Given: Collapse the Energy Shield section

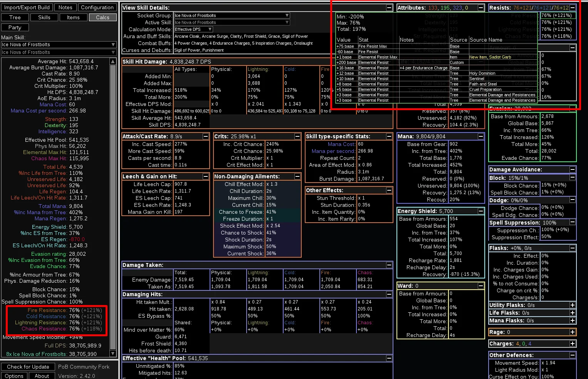Looking at the screenshot, I should click(x=481, y=211).
